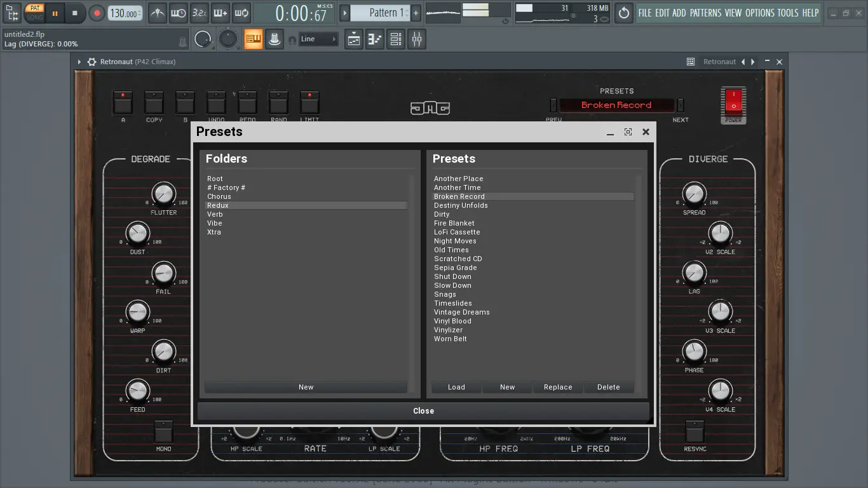The height and width of the screenshot is (488, 868).
Task: Open the ADD menu
Action: point(679,13)
